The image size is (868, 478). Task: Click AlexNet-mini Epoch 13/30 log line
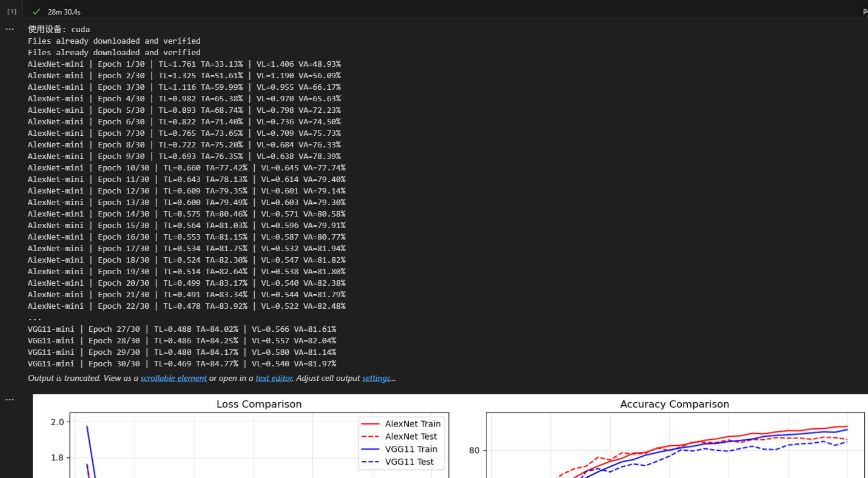[x=187, y=202]
